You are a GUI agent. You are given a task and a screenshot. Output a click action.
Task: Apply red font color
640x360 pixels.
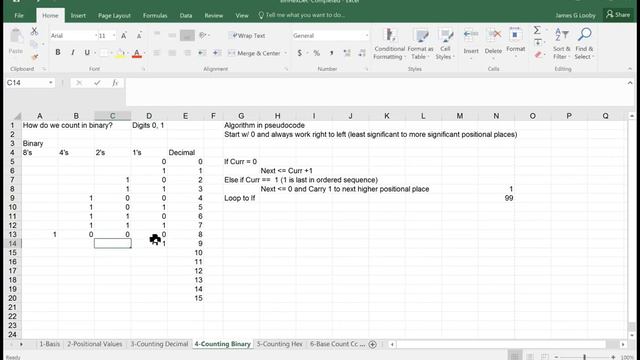137,53
